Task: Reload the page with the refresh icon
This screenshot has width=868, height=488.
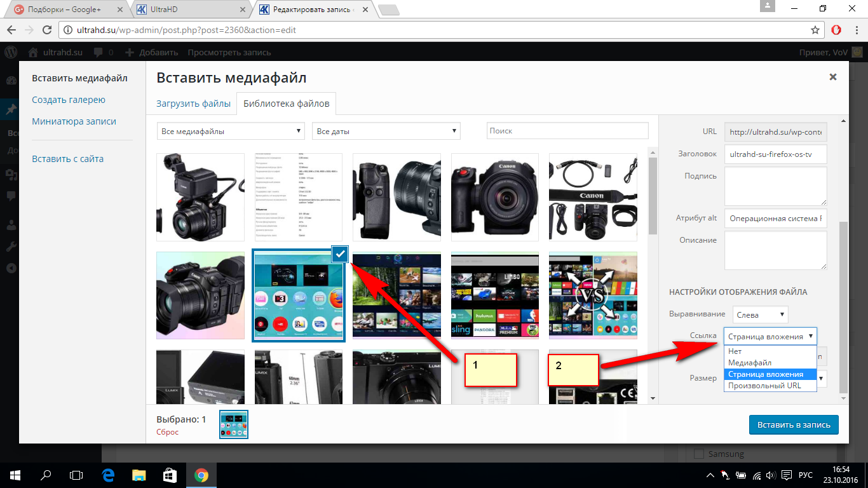Action: point(46,30)
